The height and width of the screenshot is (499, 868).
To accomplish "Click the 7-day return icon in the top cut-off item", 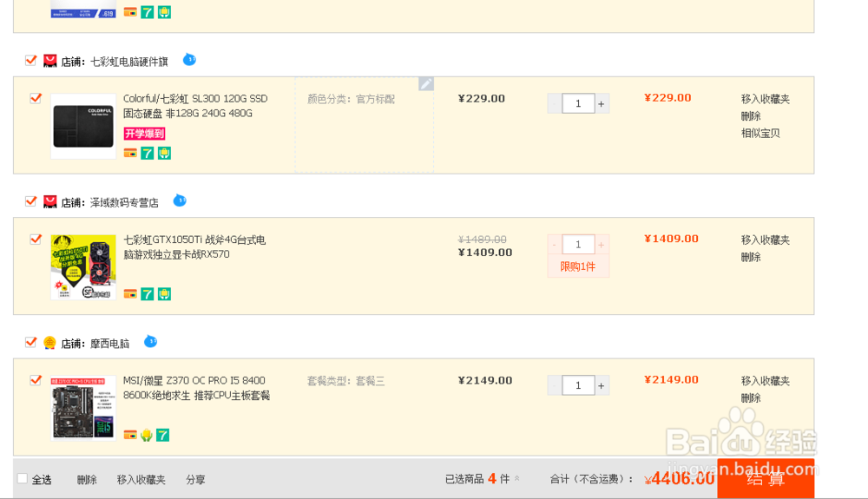I will click(148, 12).
